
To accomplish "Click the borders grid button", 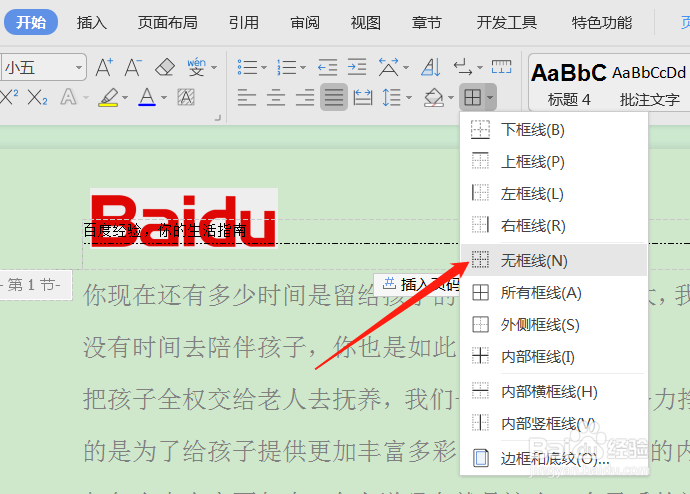I will [473, 97].
